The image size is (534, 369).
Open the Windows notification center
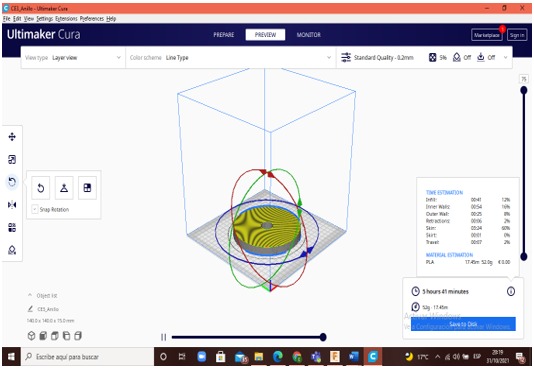[520, 357]
